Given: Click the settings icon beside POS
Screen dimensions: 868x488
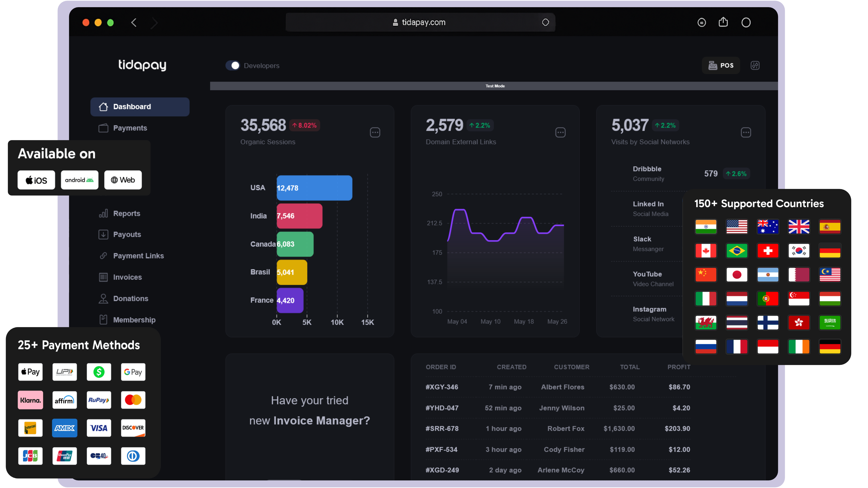Looking at the screenshot, I should pos(755,65).
